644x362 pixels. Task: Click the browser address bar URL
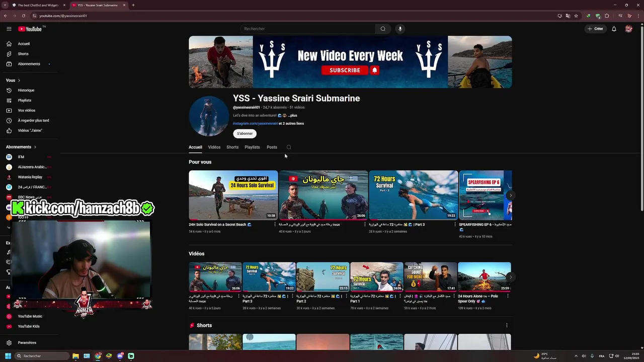tap(63, 16)
